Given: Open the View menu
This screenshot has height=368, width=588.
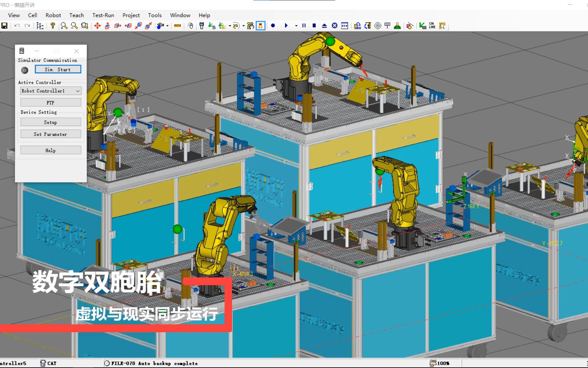Looking at the screenshot, I should [14, 15].
